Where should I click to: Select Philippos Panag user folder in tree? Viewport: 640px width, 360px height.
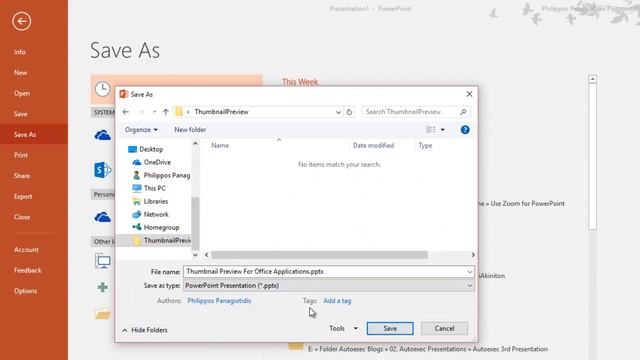click(x=167, y=176)
